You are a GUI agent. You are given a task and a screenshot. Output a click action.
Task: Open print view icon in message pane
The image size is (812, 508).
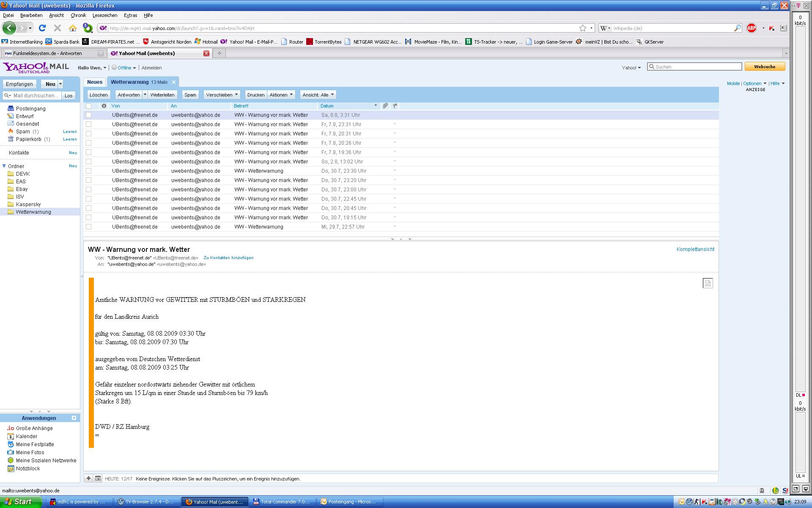[x=708, y=283]
